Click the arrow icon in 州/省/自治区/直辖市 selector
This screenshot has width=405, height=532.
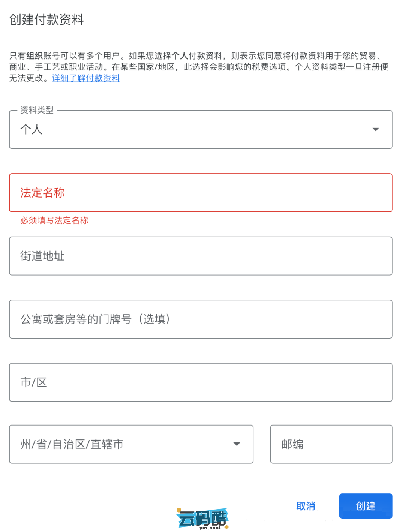(237, 444)
